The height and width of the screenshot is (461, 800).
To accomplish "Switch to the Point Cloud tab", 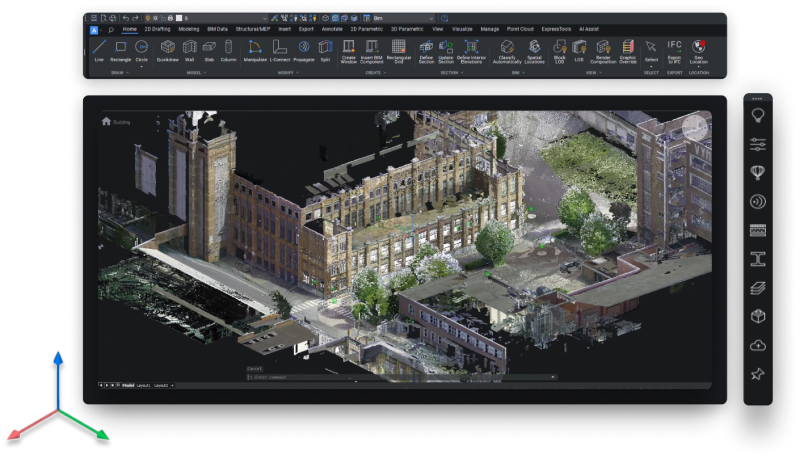I will [520, 30].
